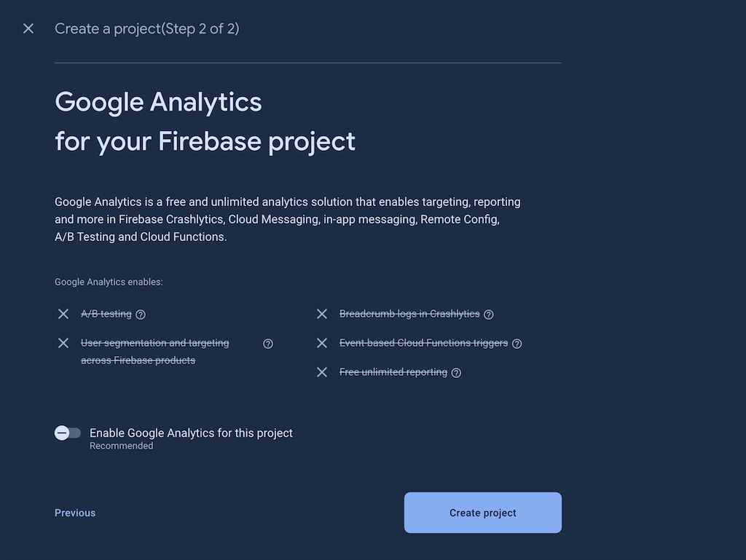Click the X mark beside Breadcrumb logs
This screenshot has height=560, width=746.
tap(322, 314)
